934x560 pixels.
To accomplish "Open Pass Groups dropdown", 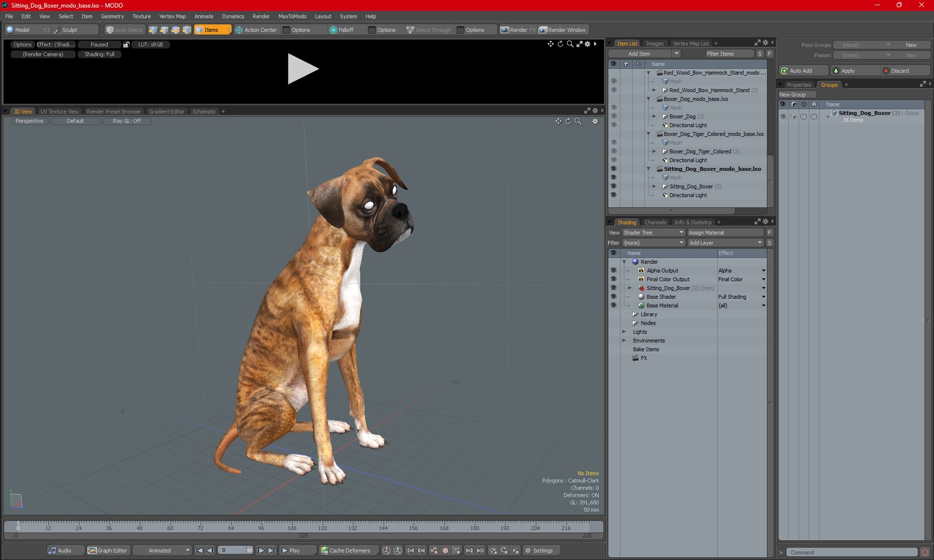I will click(862, 45).
